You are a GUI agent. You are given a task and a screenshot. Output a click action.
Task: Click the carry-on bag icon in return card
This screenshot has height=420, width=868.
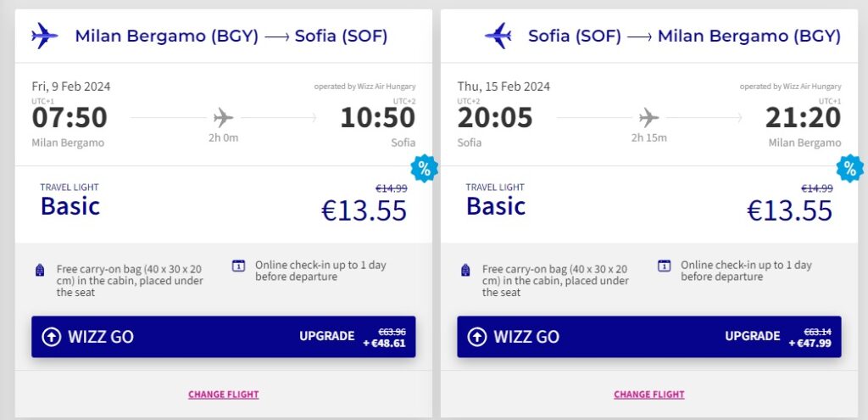(x=465, y=270)
